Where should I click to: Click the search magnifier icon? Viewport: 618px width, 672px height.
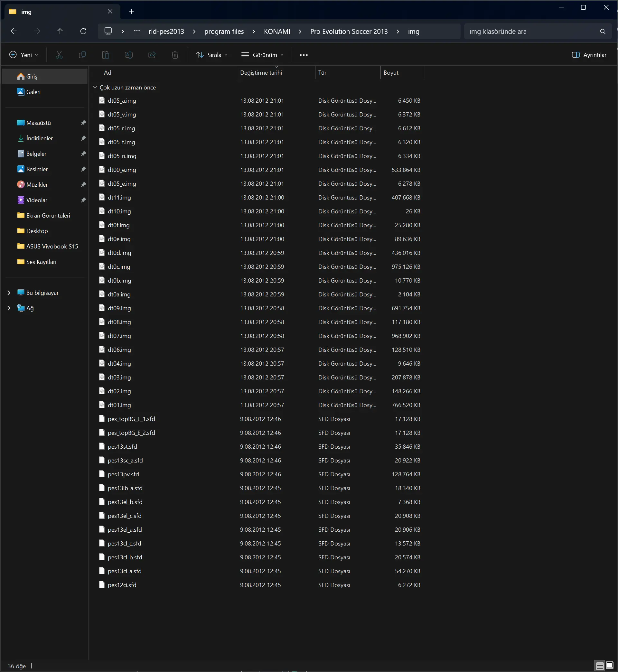603,32
